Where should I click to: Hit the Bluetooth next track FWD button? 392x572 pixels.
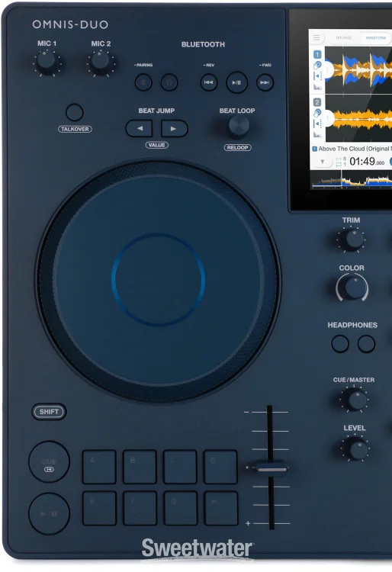pyautogui.click(x=265, y=82)
